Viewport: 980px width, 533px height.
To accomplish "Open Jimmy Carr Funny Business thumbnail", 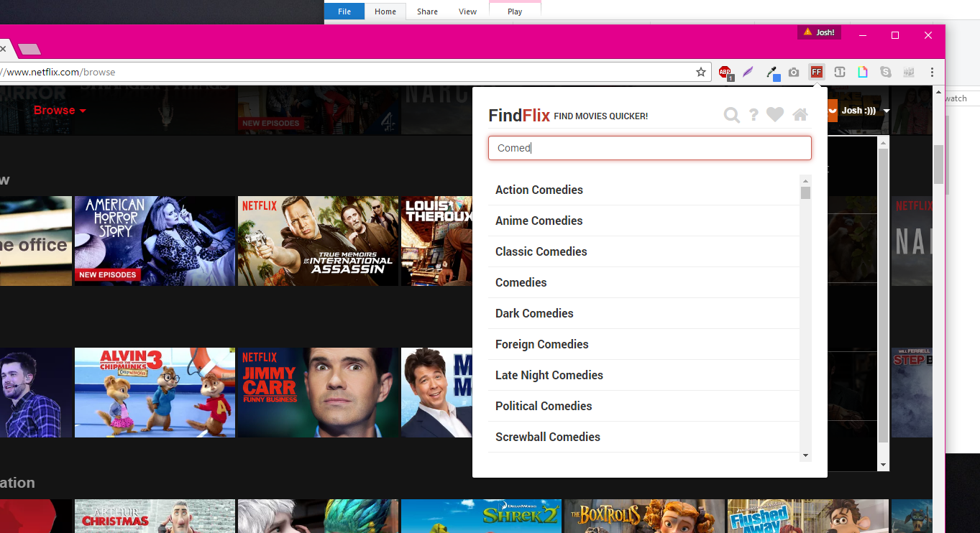I will [x=318, y=392].
